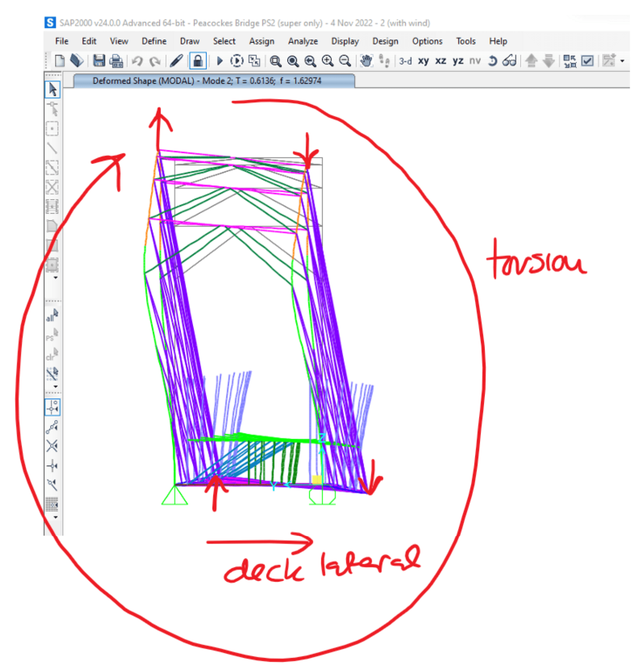Switch to the xz plane view
The image size is (644, 667).
point(441,61)
